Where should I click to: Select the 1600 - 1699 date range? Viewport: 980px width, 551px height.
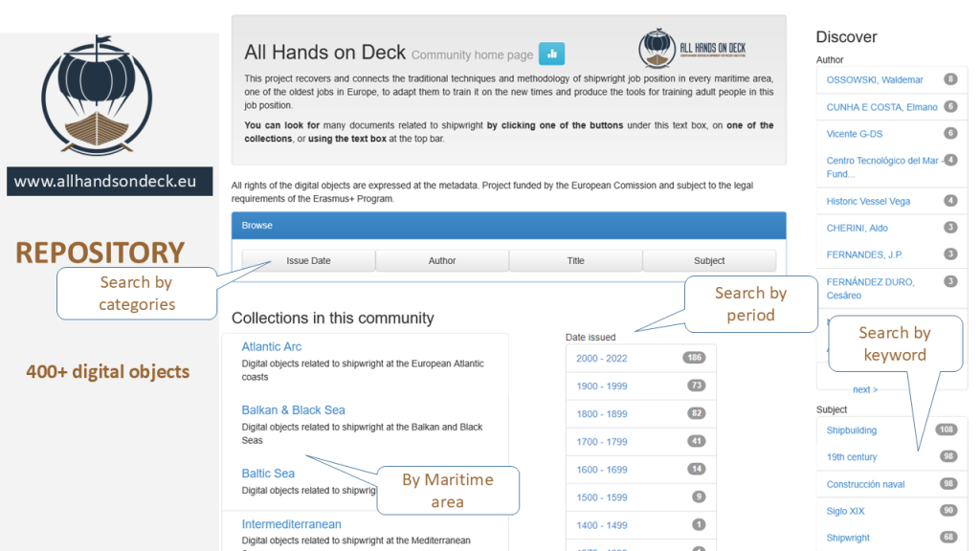tap(602, 469)
